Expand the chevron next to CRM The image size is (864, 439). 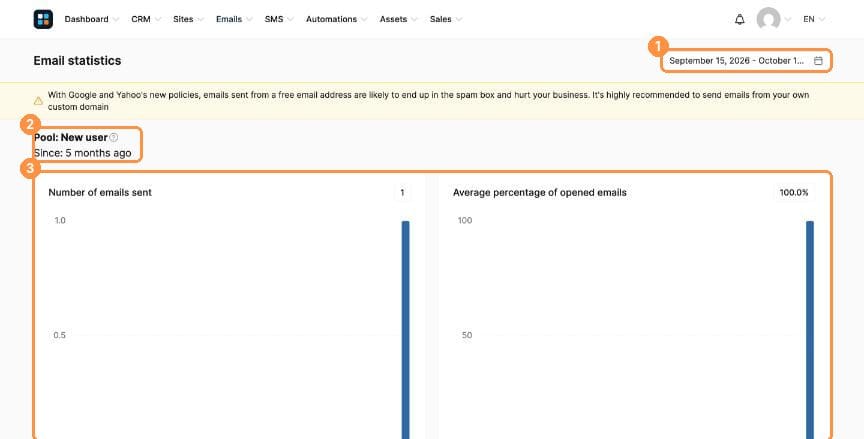[158, 20]
